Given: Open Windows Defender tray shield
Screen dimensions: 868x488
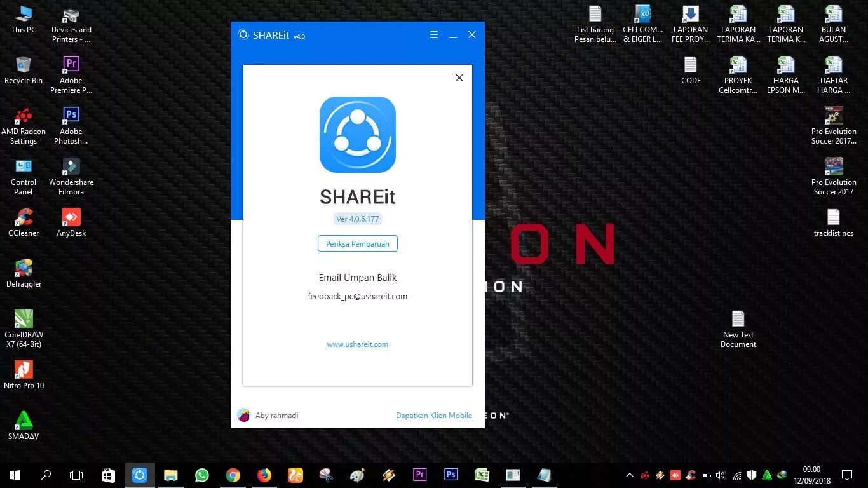Looking at the screenshot, I should tap(752, 475).
